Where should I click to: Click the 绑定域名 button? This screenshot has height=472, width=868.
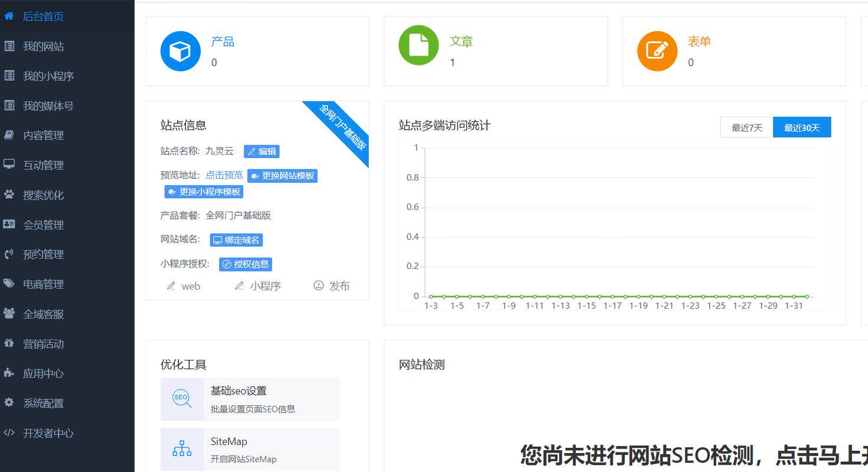pyautogui.click(x=236, y=240)
